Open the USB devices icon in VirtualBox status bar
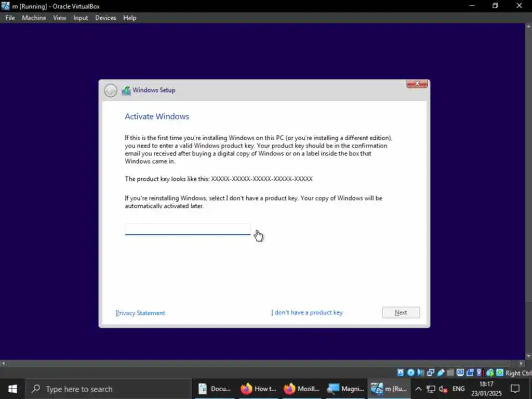The width and height of the screenshot is (532, 399). point(441,373)
